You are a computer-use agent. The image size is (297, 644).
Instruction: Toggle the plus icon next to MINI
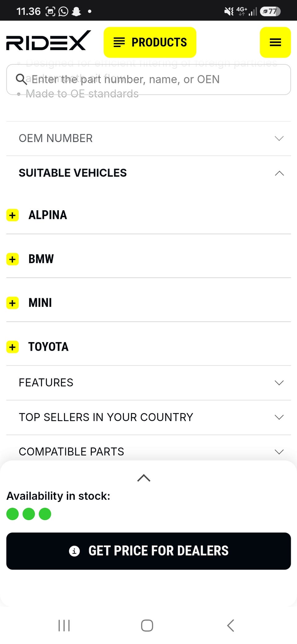coord(12,303)
